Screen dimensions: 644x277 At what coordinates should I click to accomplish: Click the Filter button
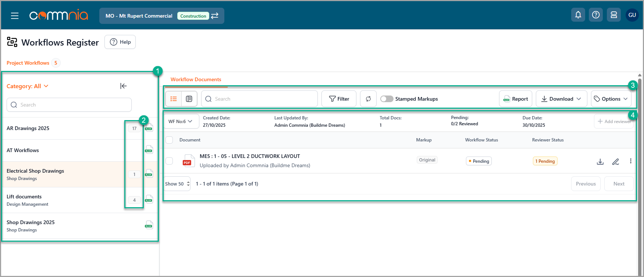339,99
